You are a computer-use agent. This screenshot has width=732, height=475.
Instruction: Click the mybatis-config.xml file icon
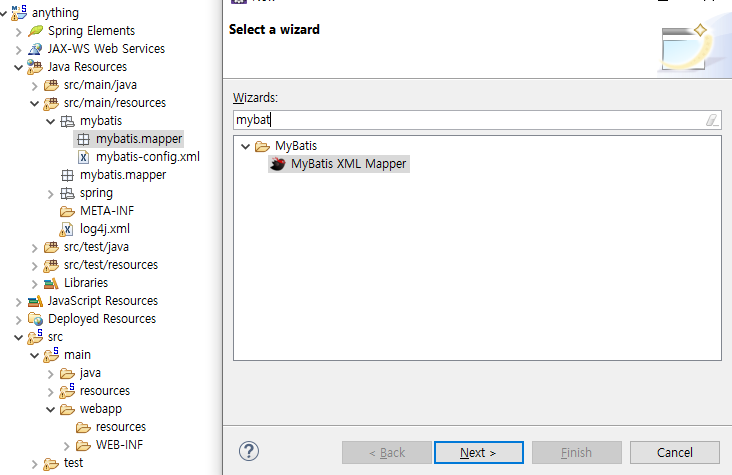[x=83, y=157]
